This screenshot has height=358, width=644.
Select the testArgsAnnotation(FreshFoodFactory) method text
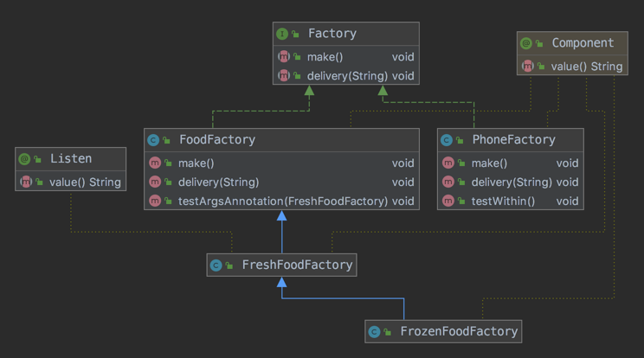point(282,201)
